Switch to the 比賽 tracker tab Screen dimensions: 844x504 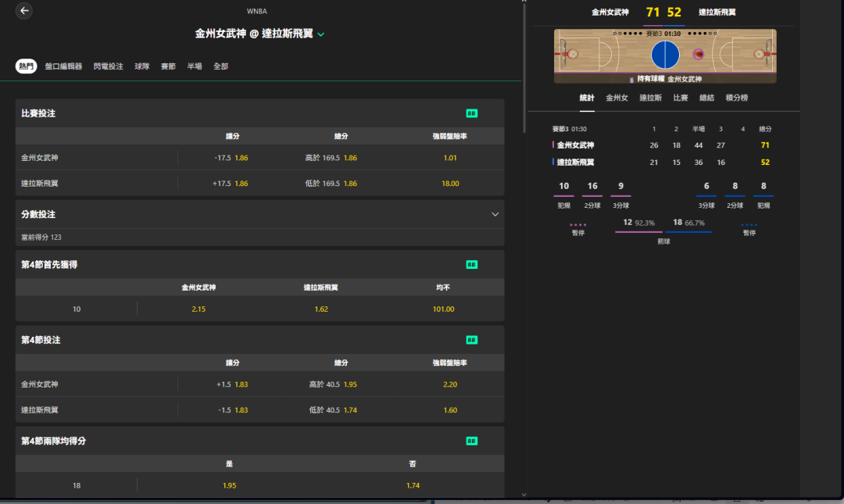click(x=681, y=98)
